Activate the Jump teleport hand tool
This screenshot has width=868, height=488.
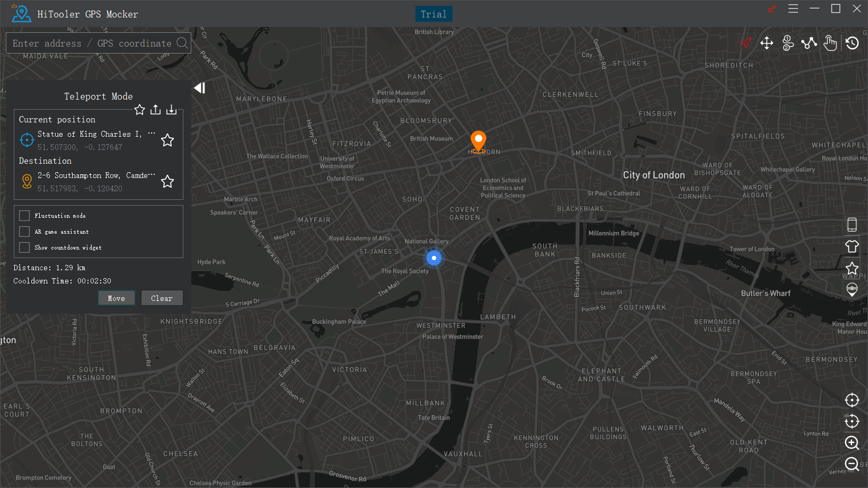point(830,43)
